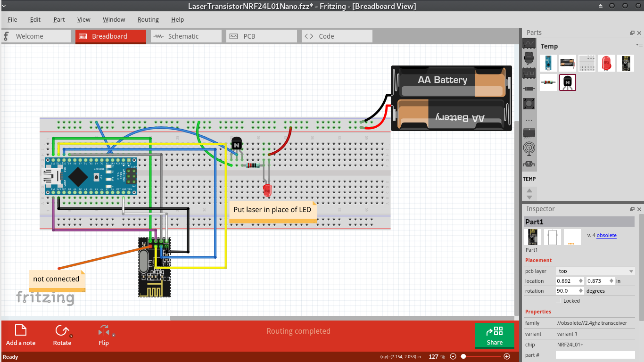Open the three-dots parts bin
This screenshot has height=362, width=644.
[x=529, y=120]
